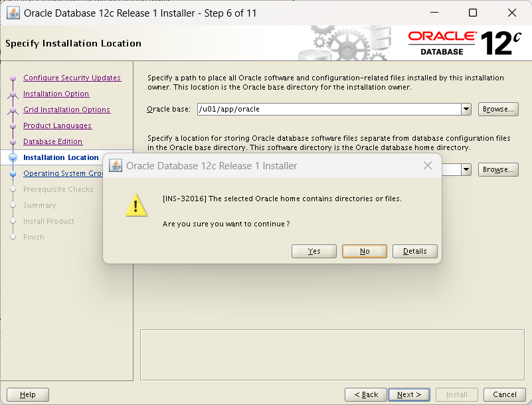Go to Operating System Groups step

pos(63,173)
